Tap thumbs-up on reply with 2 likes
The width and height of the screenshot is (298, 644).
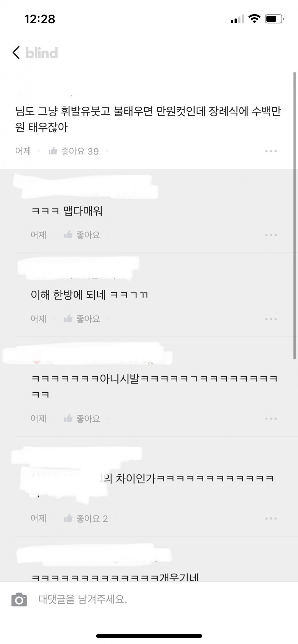(68, 518)
